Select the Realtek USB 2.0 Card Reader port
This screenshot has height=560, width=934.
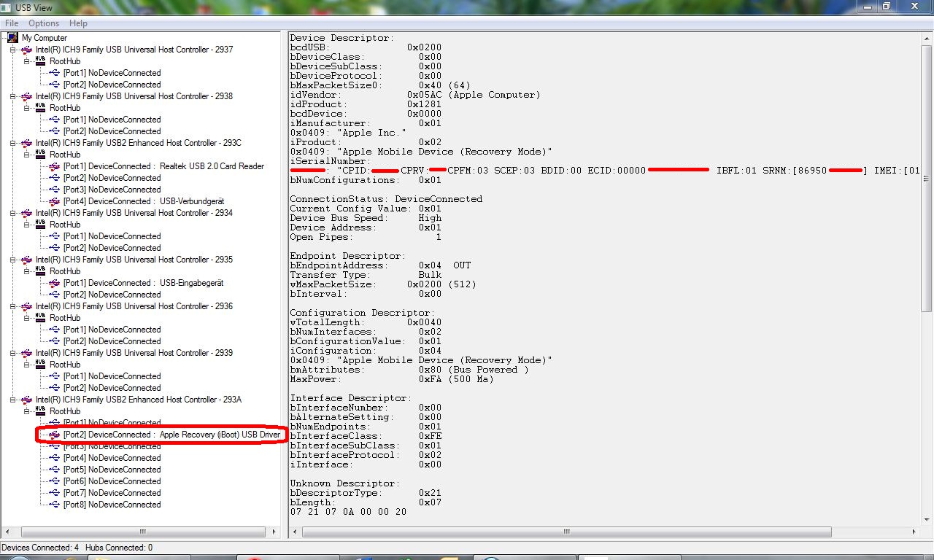click(163, 166)
